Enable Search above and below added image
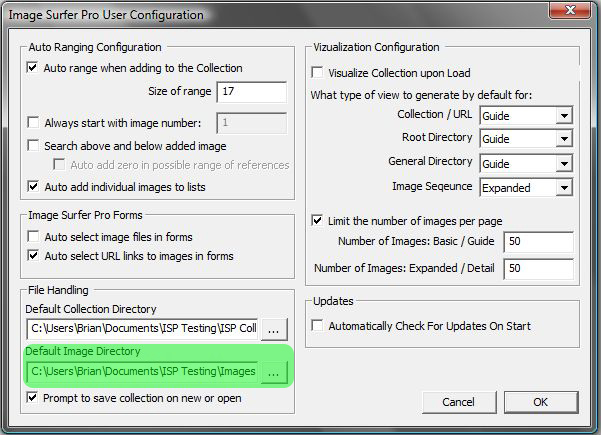Screen dimensions: 601x435 click(x=33, y=146)
